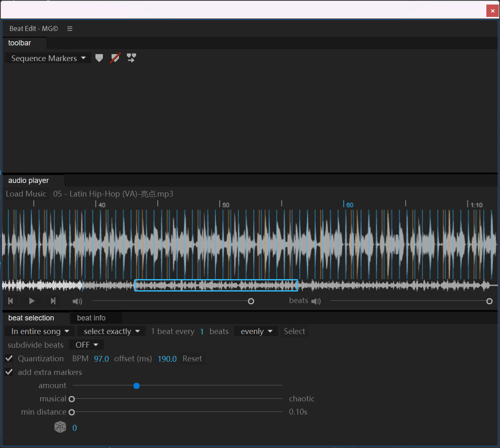Click the loaded file name Latin Hip-Hop mp3
The width and height of the screenshot is (500, 448).
[x=113, y=194]
